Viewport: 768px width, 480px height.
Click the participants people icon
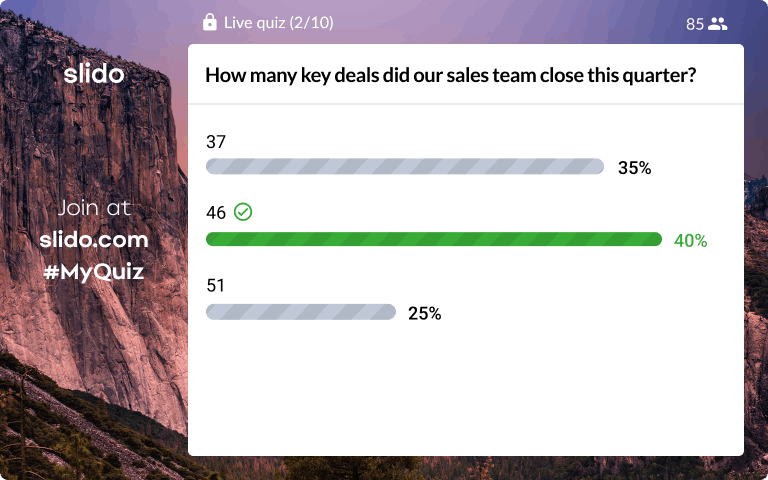(718, 24)
